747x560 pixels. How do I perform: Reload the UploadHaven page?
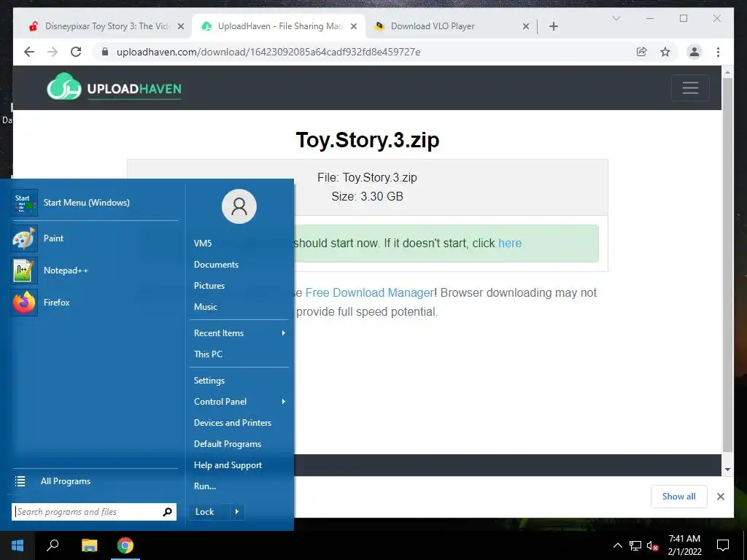click(76, 52)
